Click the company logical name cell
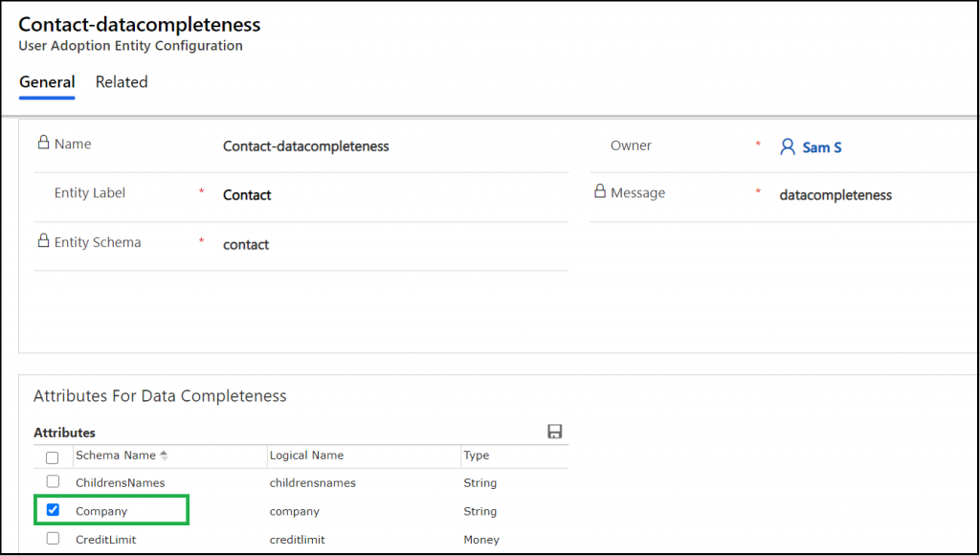 294,511
